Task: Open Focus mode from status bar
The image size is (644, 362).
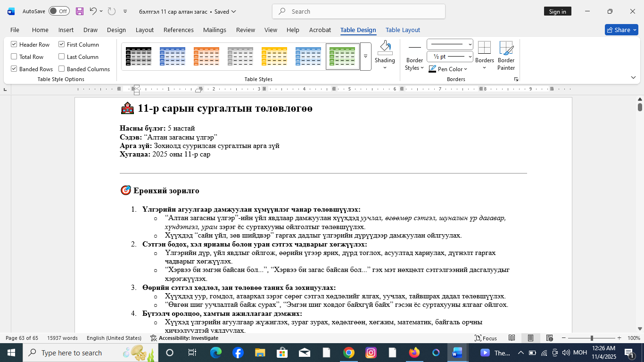Action: [x=486, y=338]
